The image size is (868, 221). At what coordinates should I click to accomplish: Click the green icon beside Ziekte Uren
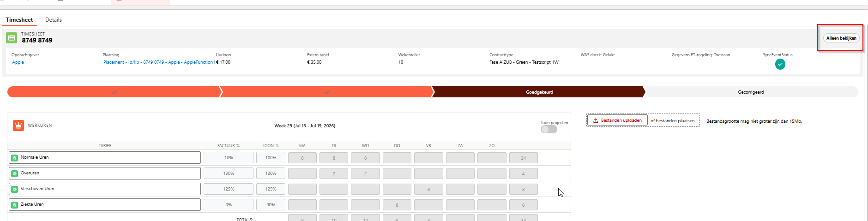click(15, 205)
